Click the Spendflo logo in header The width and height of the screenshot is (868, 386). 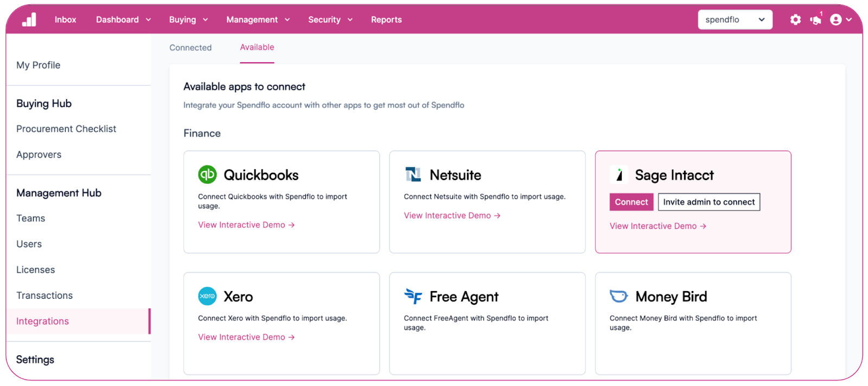point(29,20)
